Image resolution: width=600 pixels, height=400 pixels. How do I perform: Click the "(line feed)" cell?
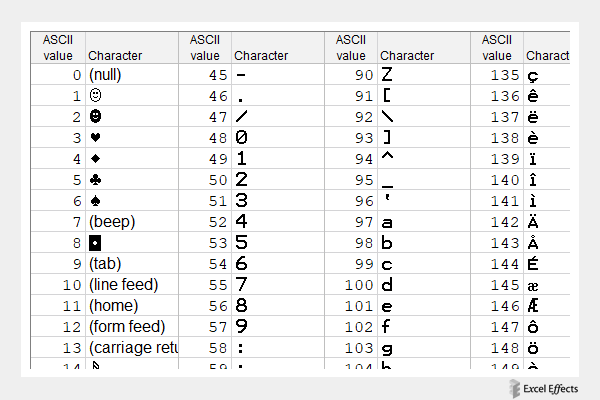tap(123, 285)
